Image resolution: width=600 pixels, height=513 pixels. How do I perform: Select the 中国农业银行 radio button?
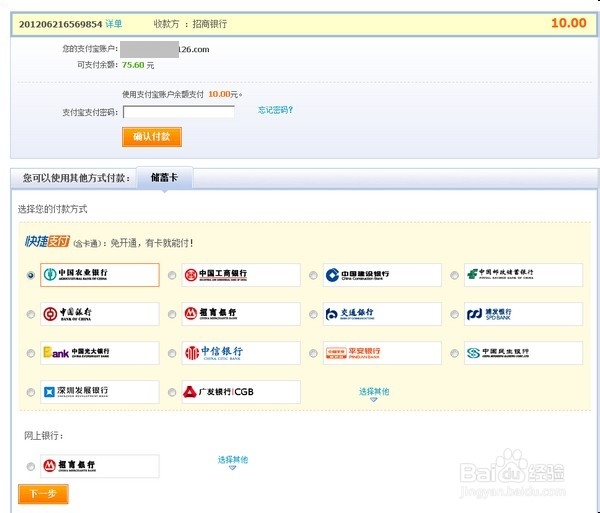click(x=31, y=275)
